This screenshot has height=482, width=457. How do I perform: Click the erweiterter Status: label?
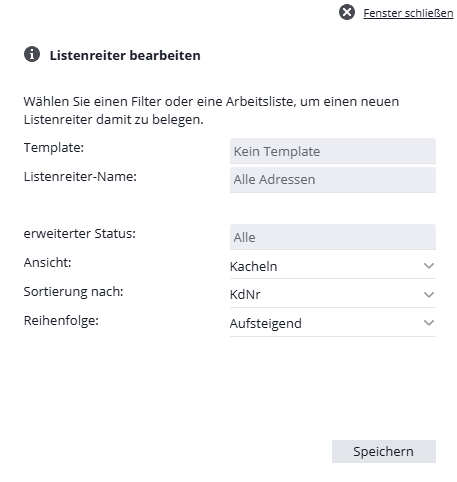coord(80,233)
